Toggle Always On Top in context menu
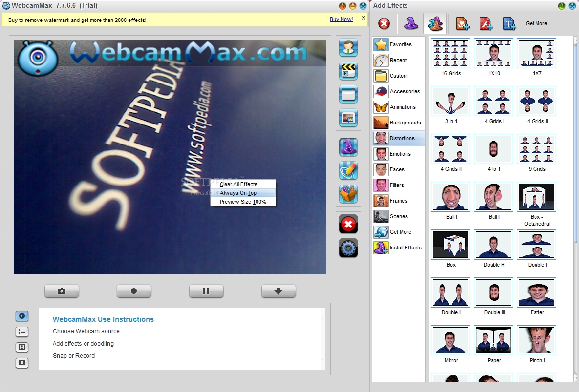This screenshot has width=579, height=392. (243, 193)
